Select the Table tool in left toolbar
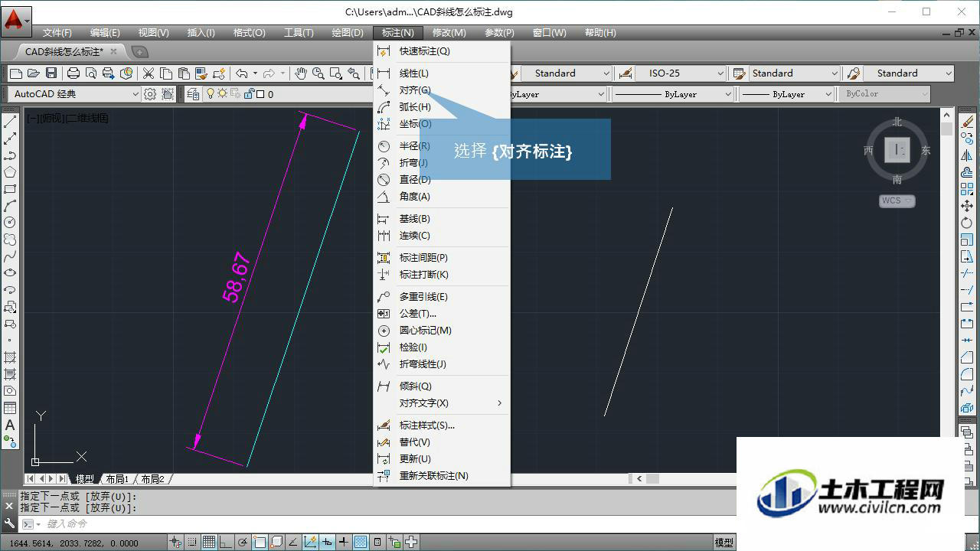This screenshot has height=551, width=980. 10,408
